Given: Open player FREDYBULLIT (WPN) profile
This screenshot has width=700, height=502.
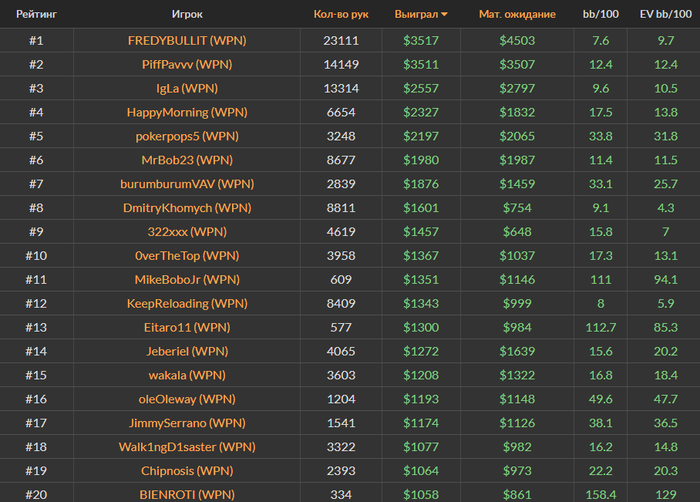Looking at the screenshot, I should (187, 41).
